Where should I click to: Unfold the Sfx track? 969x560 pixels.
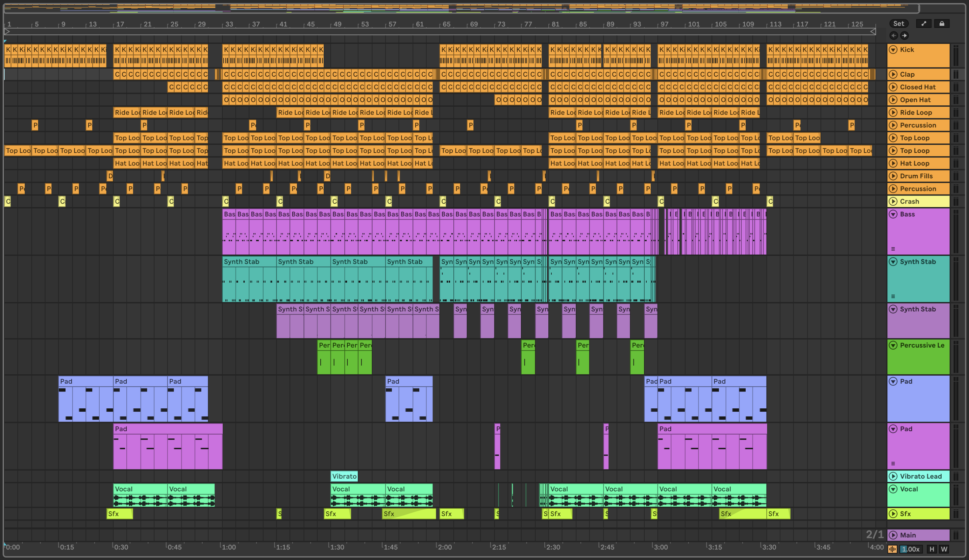point(893,513)
